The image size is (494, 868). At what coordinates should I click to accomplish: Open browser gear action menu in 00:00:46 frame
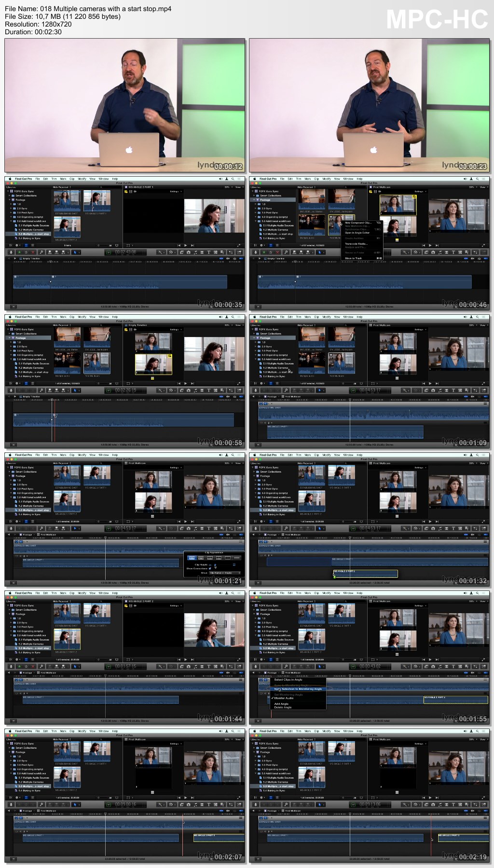click(x=262, y=245)
